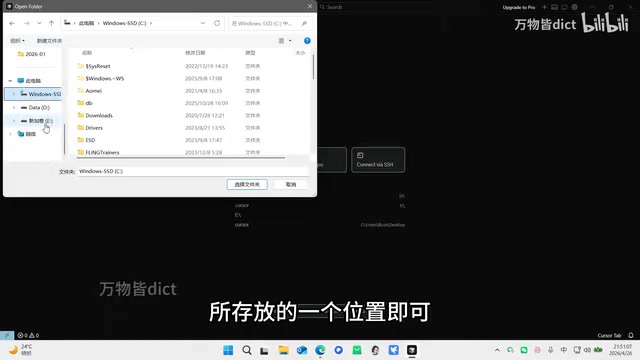
Task: Click Upgrade to Pro in Cursor
Action: coord(519,7)
